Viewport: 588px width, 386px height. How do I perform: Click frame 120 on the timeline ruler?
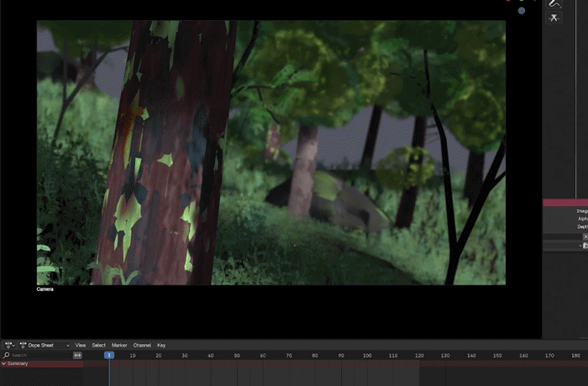click(419, 355)
